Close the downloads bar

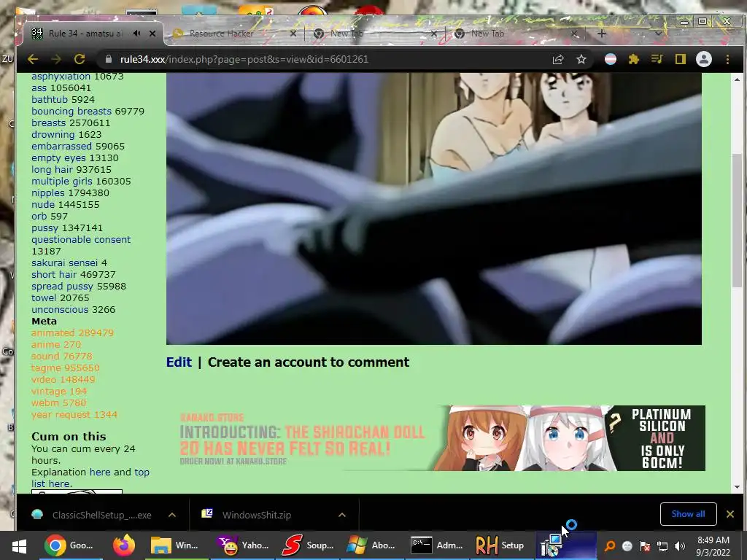729,514
